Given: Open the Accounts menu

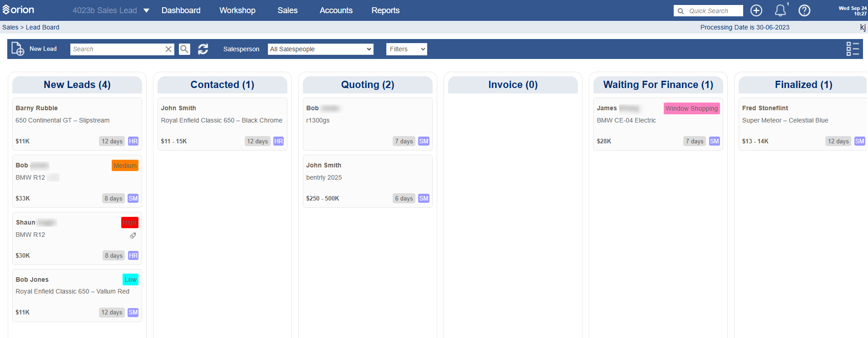Looking at the screenshot, I should 336,10.
